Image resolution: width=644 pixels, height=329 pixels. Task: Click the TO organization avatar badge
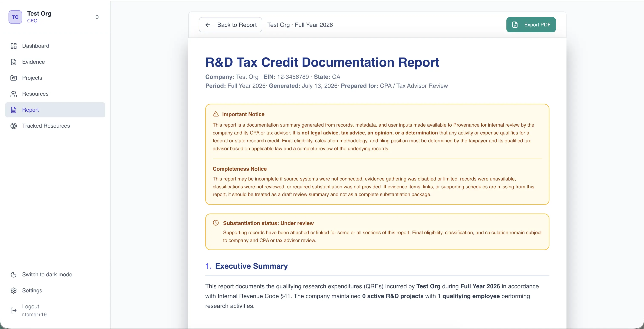click(x=15, y=17)
